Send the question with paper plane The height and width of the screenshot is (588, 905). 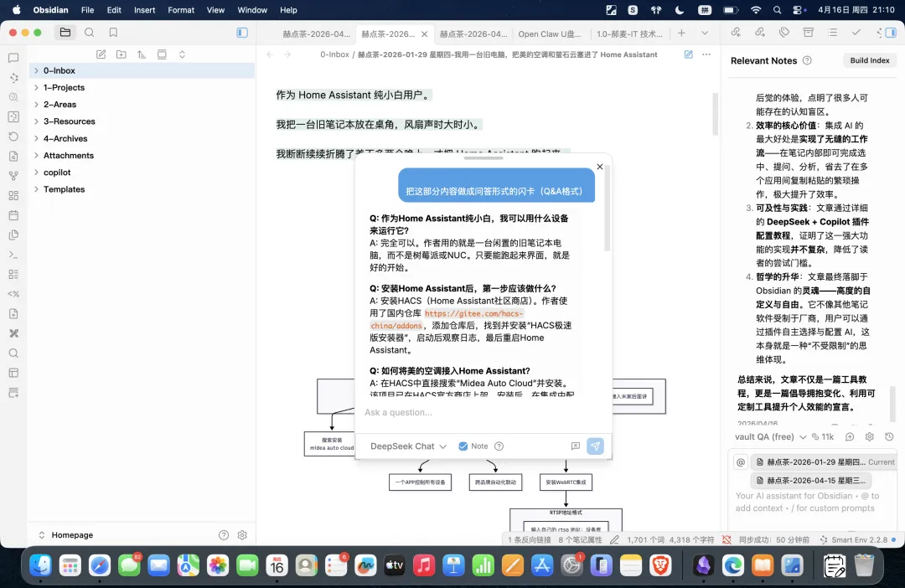[595, 446]
